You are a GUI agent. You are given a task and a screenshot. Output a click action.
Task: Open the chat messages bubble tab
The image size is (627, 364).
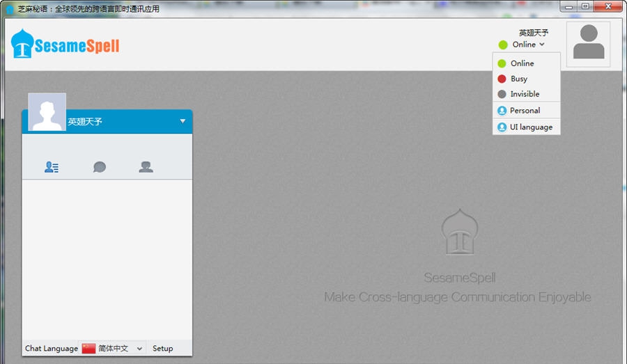[99, 166]
